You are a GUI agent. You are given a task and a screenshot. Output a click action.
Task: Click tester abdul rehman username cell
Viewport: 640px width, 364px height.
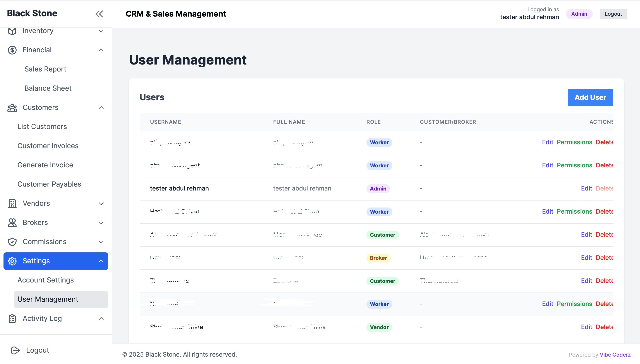click(179, 188)
